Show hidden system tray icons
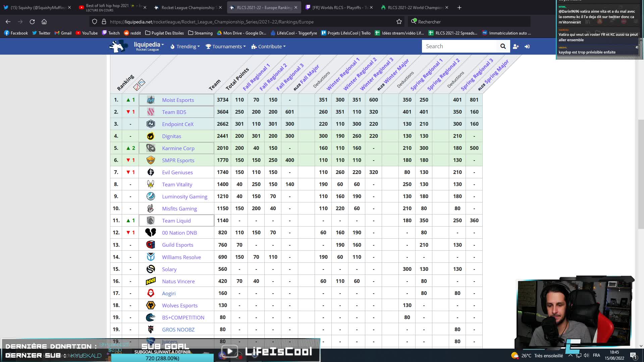644x362 pixels. pos(571,356)
